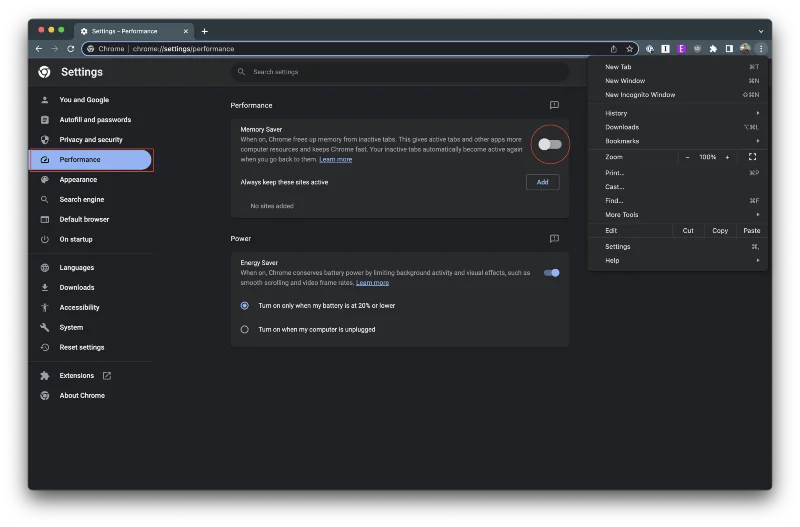Enable the Memory Saver toggle
This screenshot has width=800, height=527.
tap(550, 145)
